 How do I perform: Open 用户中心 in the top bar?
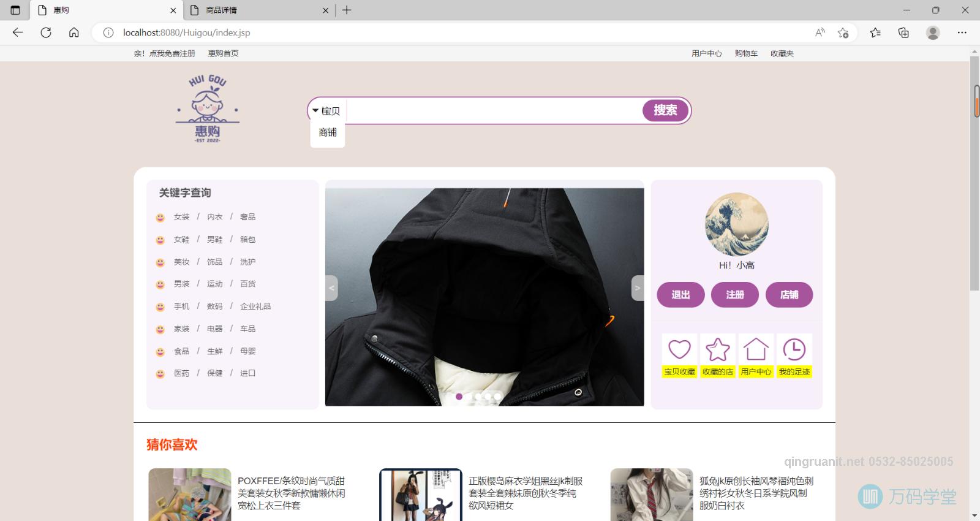[x=707, y=53]
